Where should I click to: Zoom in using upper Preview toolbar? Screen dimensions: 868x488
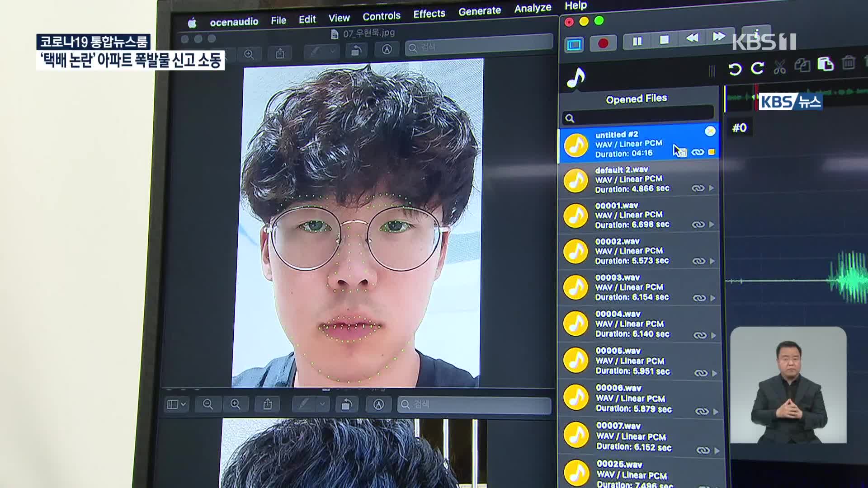coord(249,55)
